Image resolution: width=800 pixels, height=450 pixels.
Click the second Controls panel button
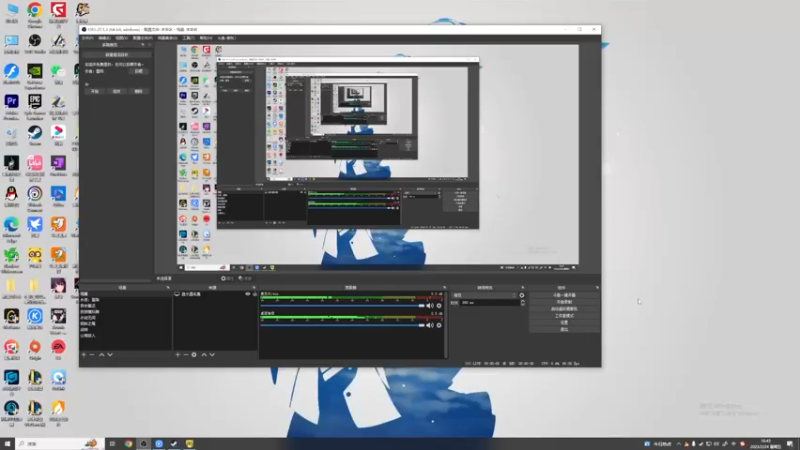click(564, 302)
